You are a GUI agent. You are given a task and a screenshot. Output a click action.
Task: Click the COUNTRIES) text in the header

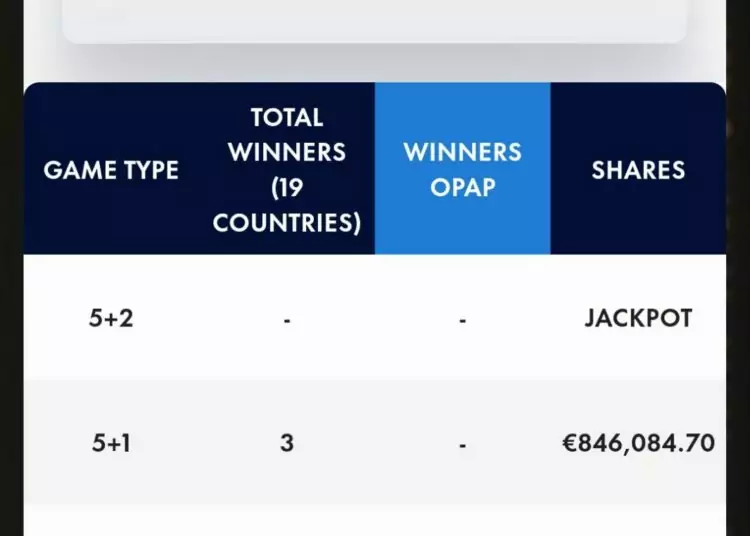pos(287,223)
